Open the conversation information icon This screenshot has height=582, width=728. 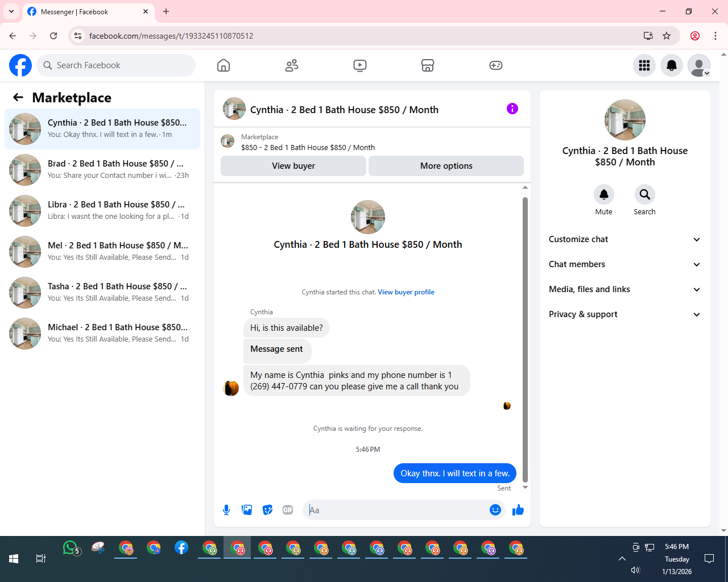[512, 109]
